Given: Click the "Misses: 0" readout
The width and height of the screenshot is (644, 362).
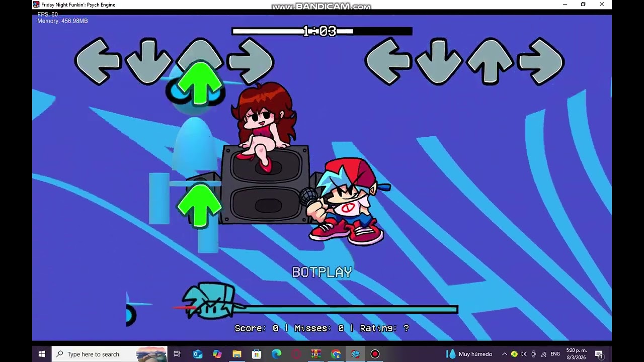Looking at the screenshot, I should click(319, 328).
